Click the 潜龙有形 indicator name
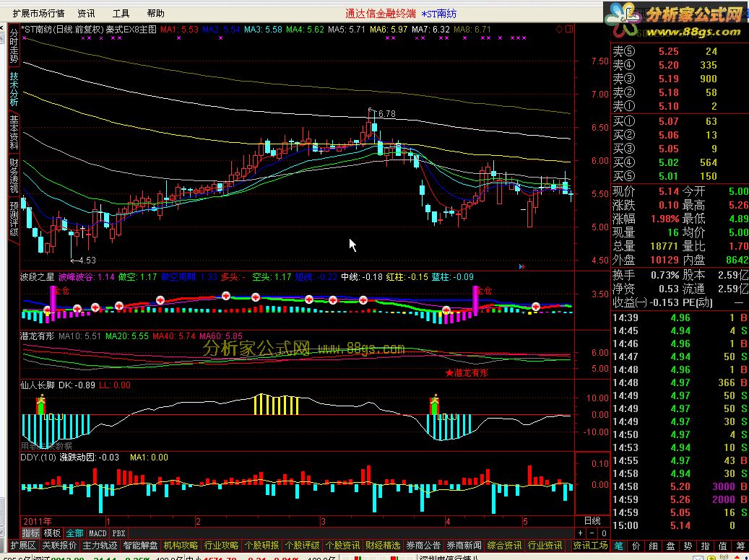Image resolution: width=749 pixels, height=560 pixels. tap(38, 336)
